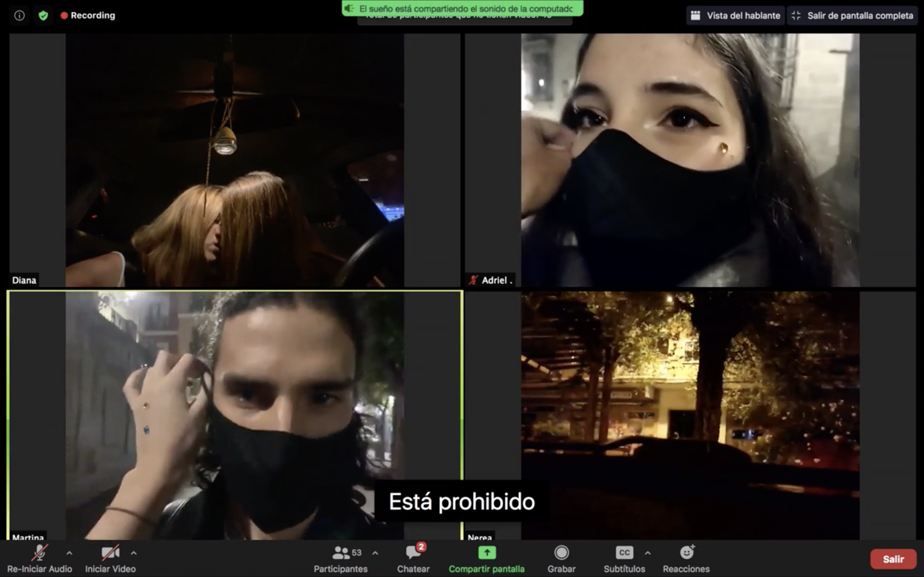Viewport: 924px width, 577px height.
Task: Exit full screen with Salir de pantalla completa
Action: [852, 15]
